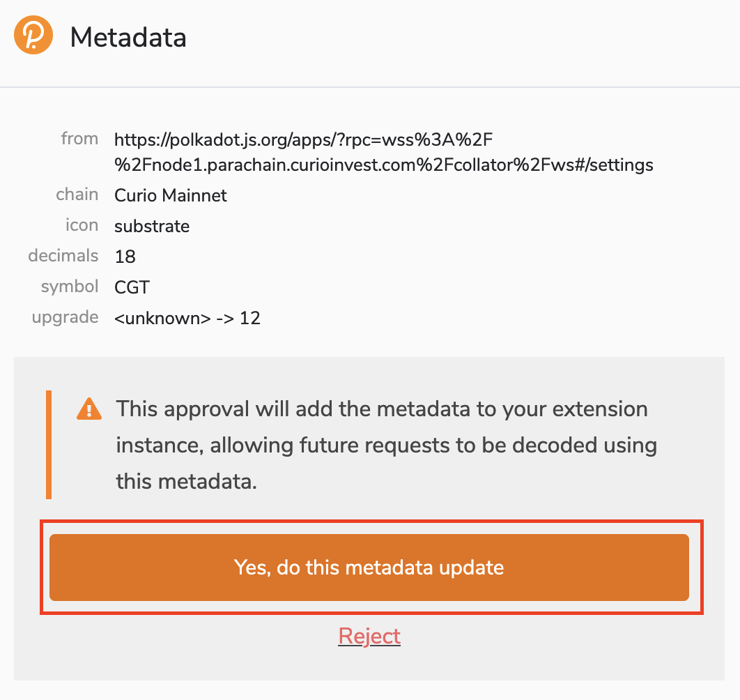Reject the metadata update request
Viewport: 740px width, 700px height.
(x=369, y=637)
